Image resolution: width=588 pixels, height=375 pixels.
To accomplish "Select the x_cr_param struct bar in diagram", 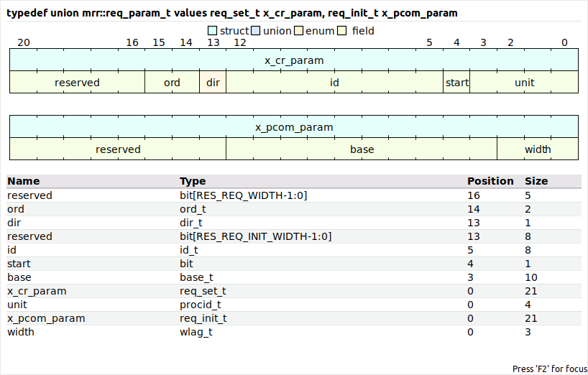I will pyautogui.click(x=294, y=60).
